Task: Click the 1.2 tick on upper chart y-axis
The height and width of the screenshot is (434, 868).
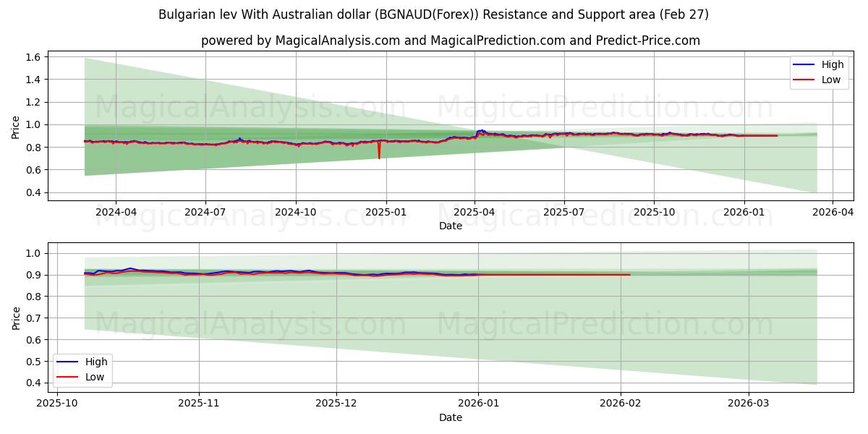Action: click(x=34, y=102)
